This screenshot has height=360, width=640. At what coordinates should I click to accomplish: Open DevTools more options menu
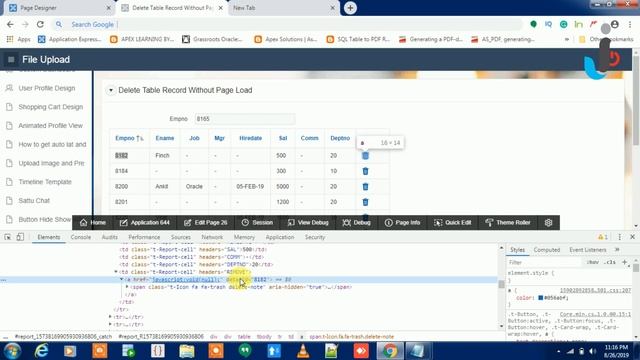tap(620, 237)
